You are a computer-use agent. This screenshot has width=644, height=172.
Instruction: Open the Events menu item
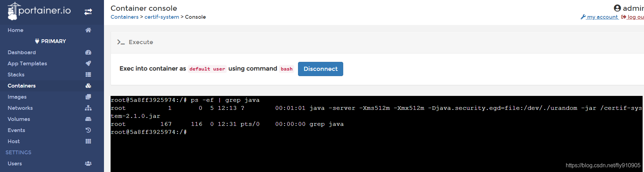tap(16, 130)
